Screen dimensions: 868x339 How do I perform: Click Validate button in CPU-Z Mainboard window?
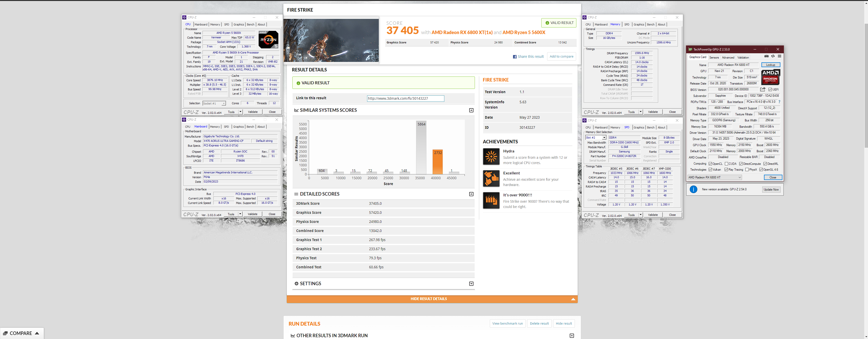click(x=252, y=214)
